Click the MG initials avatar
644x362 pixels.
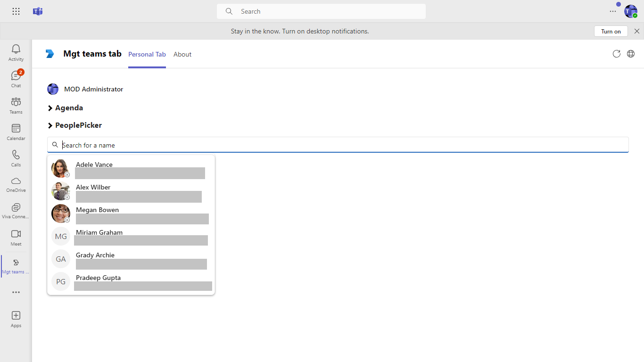(61, 236)
